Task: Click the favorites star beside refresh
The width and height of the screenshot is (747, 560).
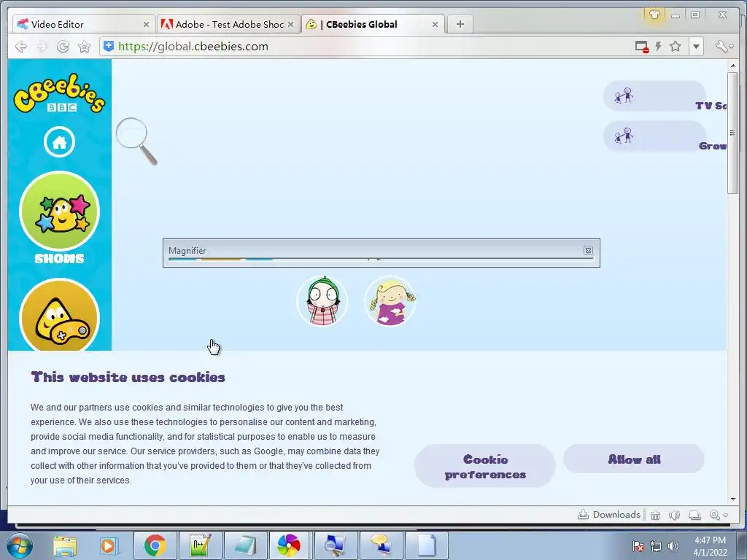Action: point(85,46)
